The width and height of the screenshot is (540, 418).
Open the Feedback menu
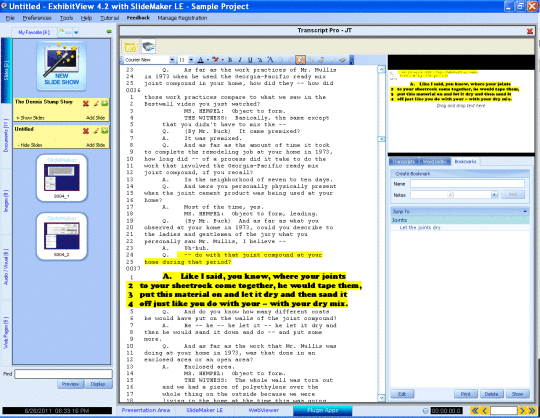[138, 18]
